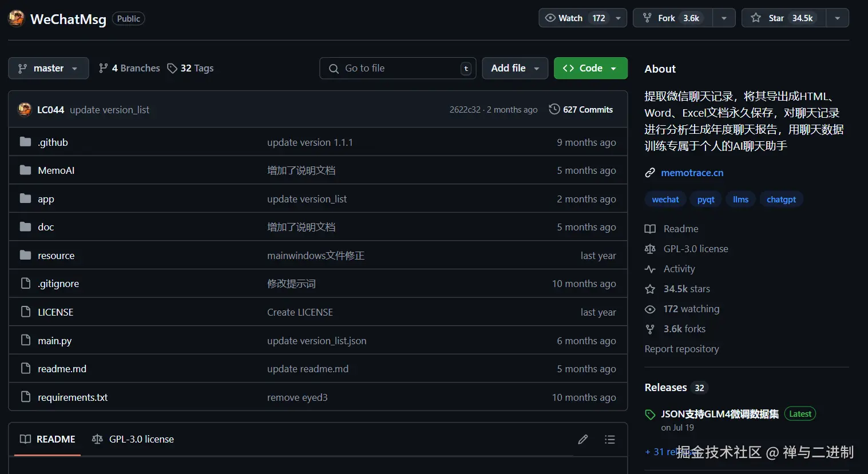
Task: Switch to the README tab
Action: pyautogui.click(x=47, y=439)
